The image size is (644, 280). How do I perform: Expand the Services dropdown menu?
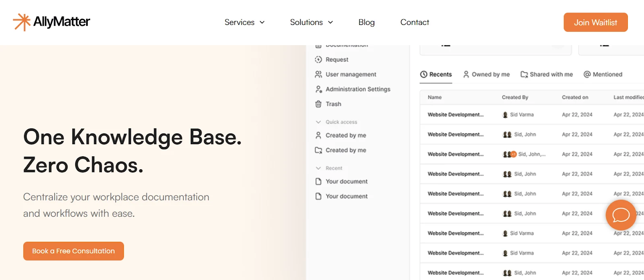pos(244,23)
